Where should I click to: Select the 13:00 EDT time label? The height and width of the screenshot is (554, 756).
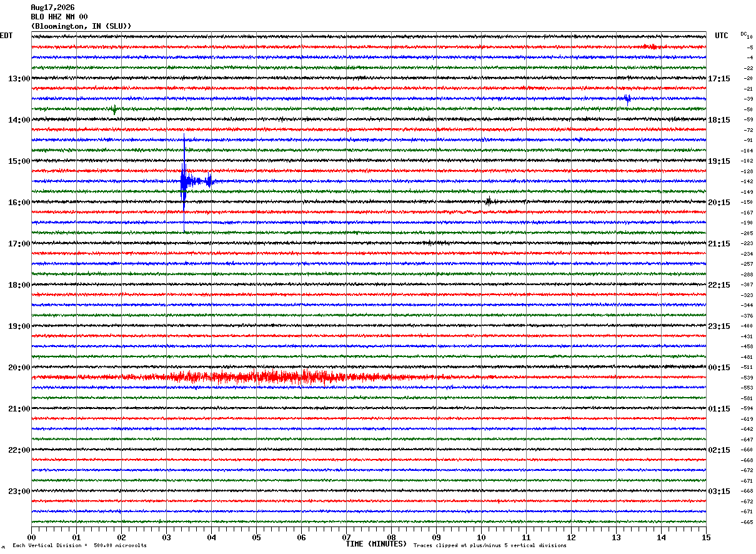[x=19, y=79]
